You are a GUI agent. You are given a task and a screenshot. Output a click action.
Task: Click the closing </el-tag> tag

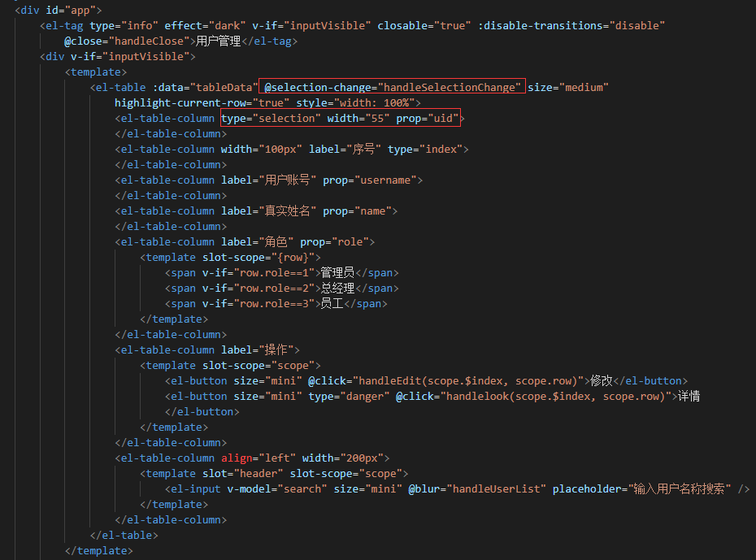pyautogui.click(x=270, y=41)
